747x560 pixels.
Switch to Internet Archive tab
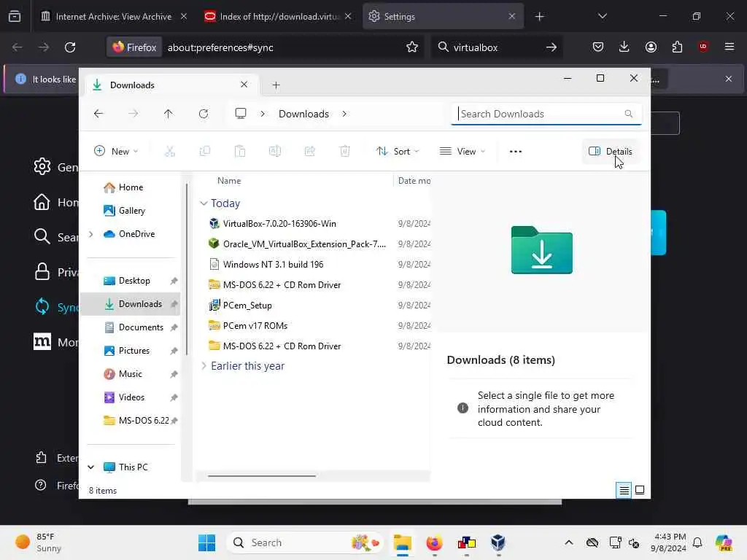113,16
